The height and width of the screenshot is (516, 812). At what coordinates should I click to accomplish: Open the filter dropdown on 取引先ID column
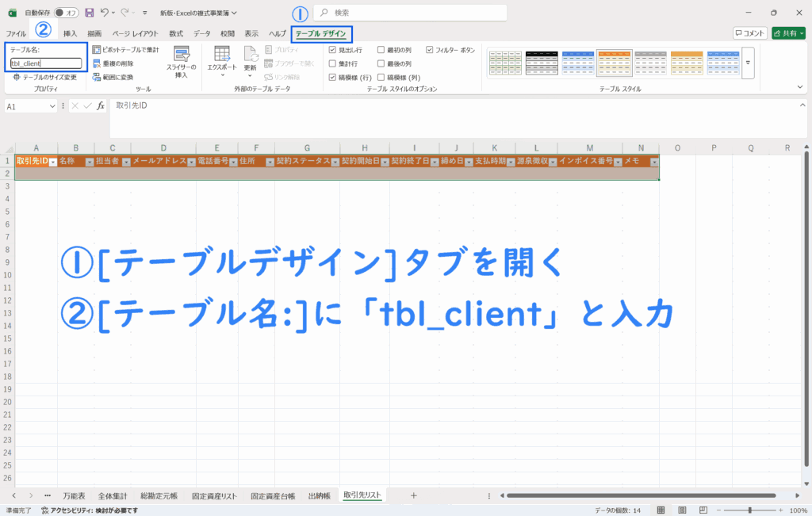coord(52,162)
